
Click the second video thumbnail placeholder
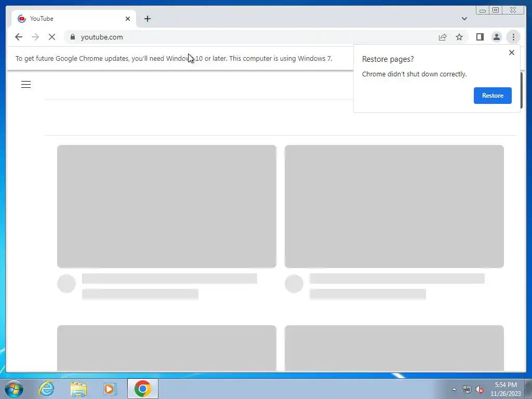394,206
